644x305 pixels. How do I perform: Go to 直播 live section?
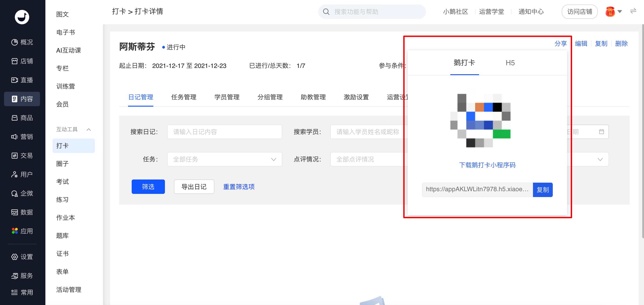click(22, 80)
